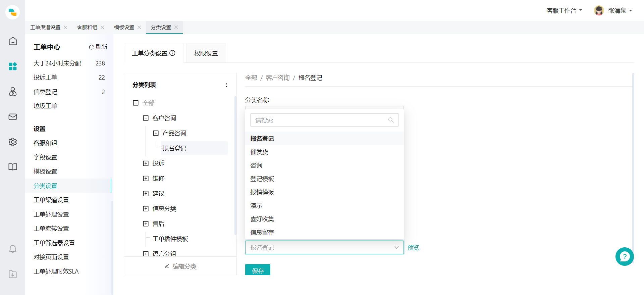Expand the 维修 tree node
The image size is (644, 295).
click(x=146, y=179)
